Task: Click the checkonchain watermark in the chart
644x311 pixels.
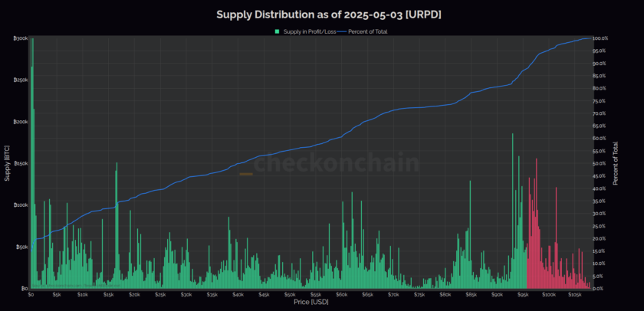Action: pyautogui.click(x=337, y=163)
